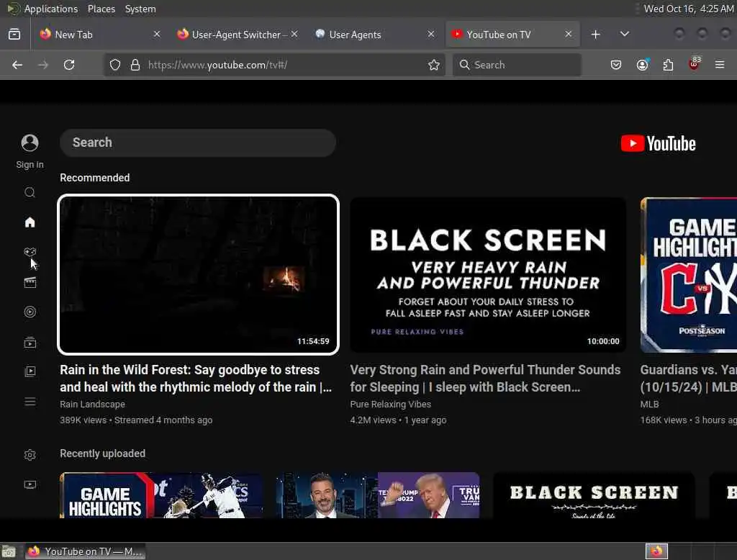Click the Sign in label

click(30, 165)
